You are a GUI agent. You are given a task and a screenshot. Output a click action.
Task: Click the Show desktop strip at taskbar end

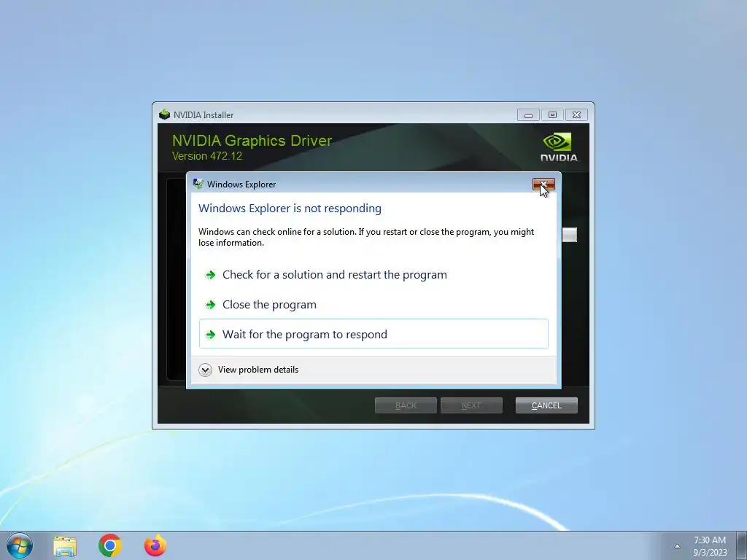coord(741,545)
